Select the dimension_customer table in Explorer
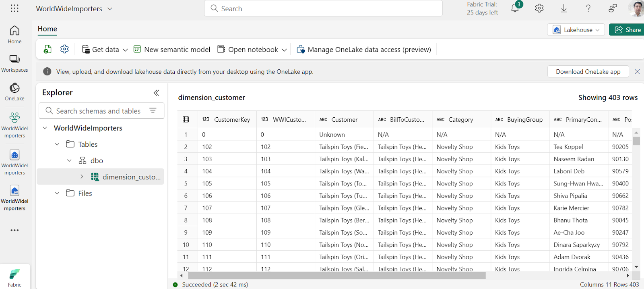 click(131, 177)
